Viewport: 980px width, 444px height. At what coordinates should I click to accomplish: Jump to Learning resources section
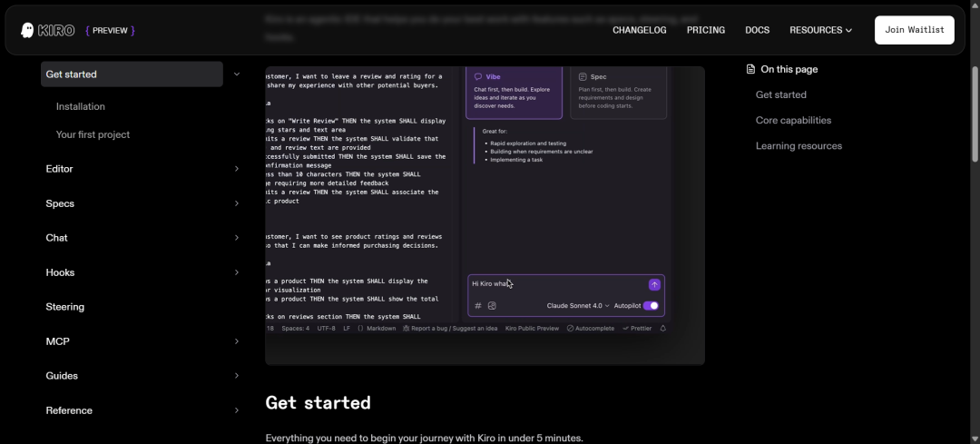click(x=799, y=146)
